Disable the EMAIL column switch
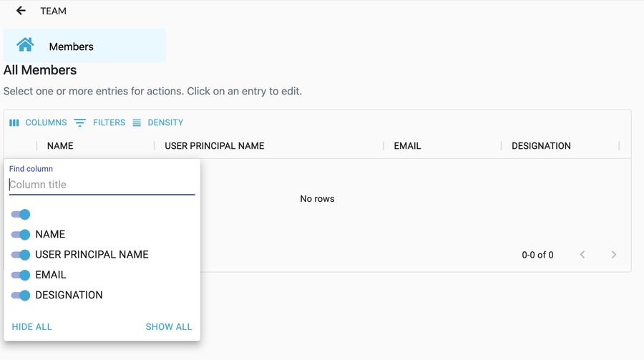 [x=21, y=275]
